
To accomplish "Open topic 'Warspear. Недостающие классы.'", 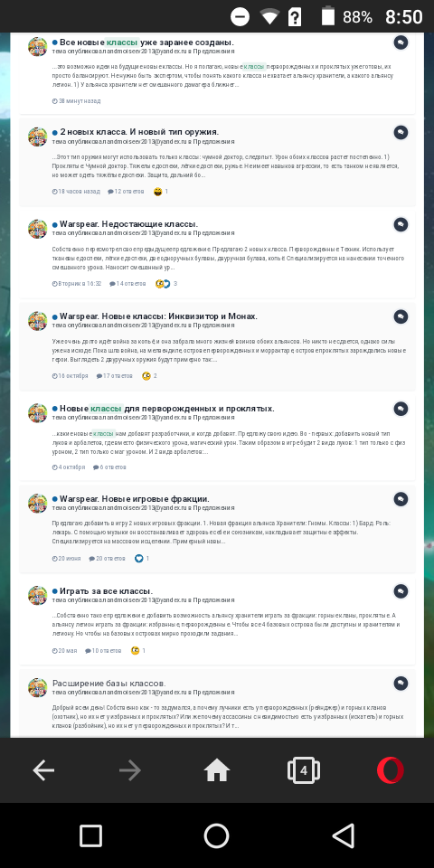I will [x=129, y=224].
